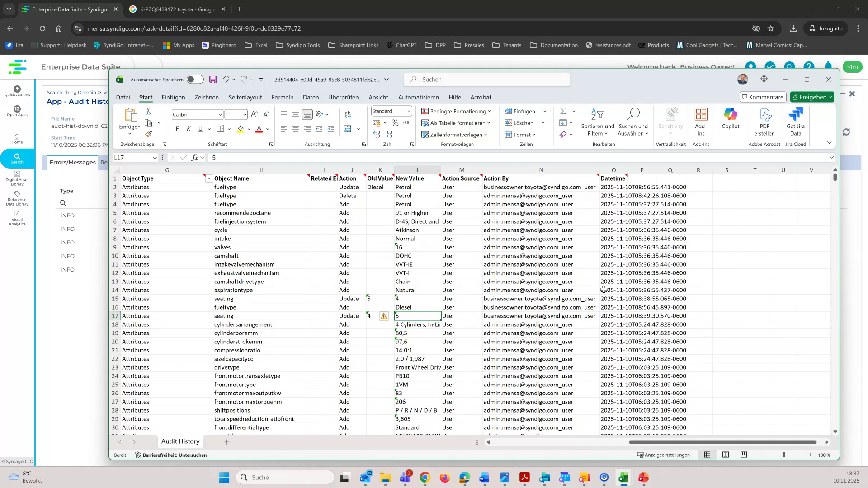Open Bedingte Formatierung options

coord(456,111)
